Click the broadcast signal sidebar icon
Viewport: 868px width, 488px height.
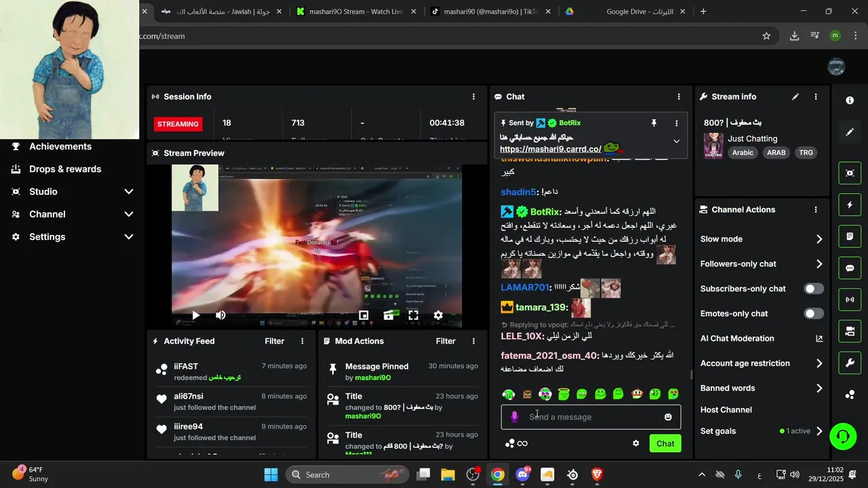point(850,300)
